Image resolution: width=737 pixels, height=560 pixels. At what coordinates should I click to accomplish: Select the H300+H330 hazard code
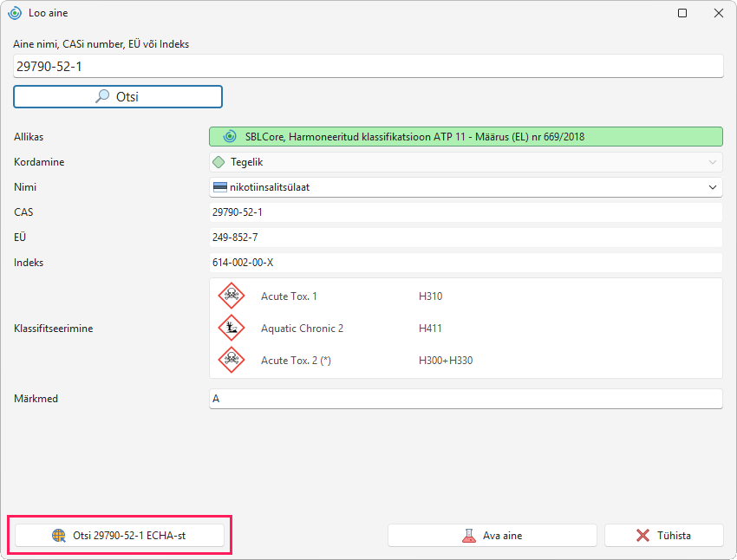pyautogui.click(x=446, y=361)
